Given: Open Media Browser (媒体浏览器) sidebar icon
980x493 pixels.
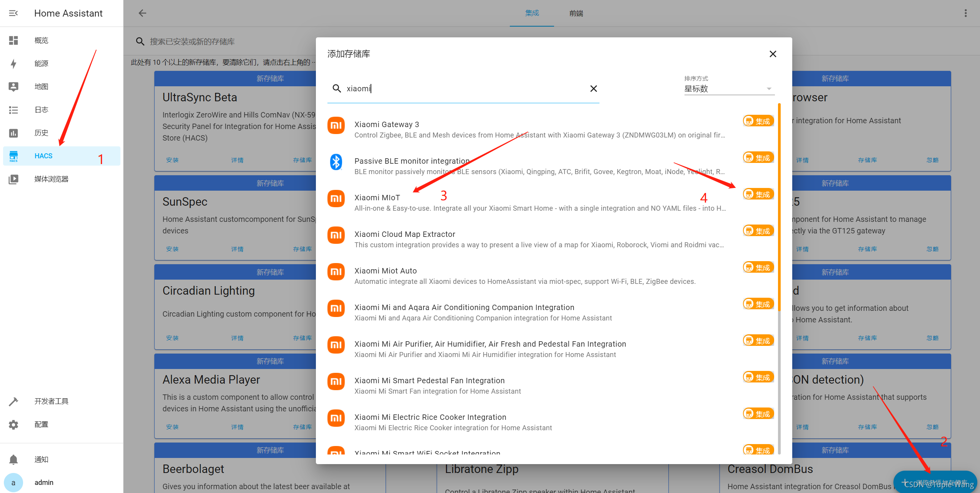Looking at the screenshot, I should click(13, 179).
